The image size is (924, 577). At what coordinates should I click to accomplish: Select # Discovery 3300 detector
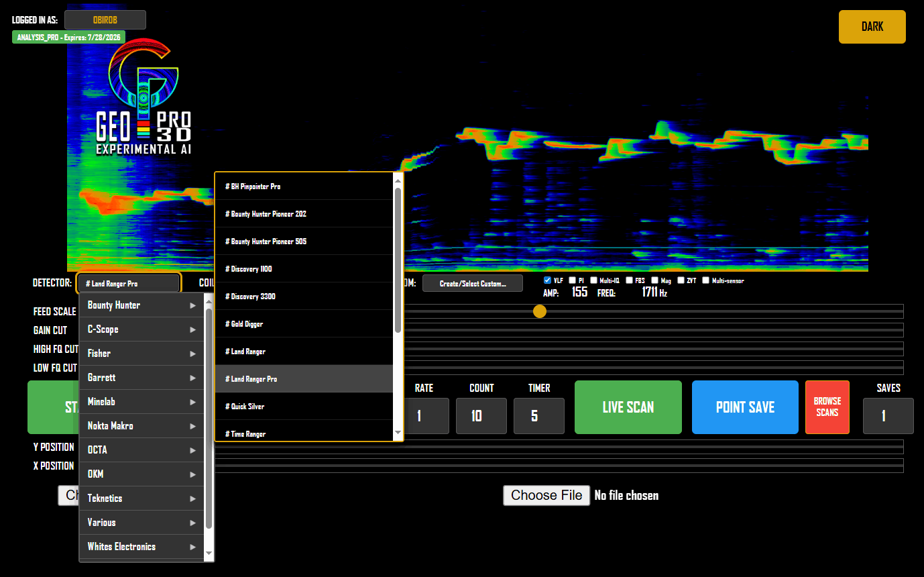tap(304, 297)
